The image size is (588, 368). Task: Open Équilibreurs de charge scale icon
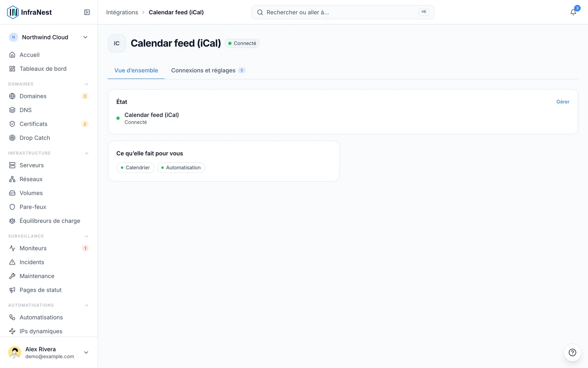tap(12, 221)
